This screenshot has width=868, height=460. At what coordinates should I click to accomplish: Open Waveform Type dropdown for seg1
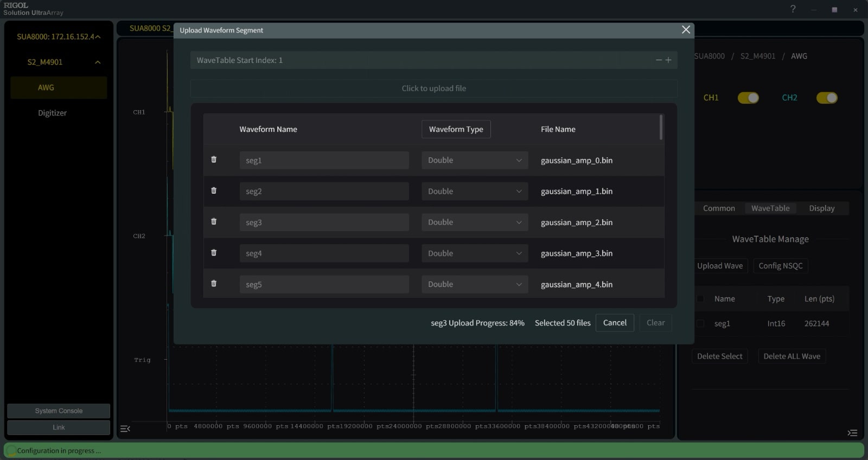pos(475,160)
